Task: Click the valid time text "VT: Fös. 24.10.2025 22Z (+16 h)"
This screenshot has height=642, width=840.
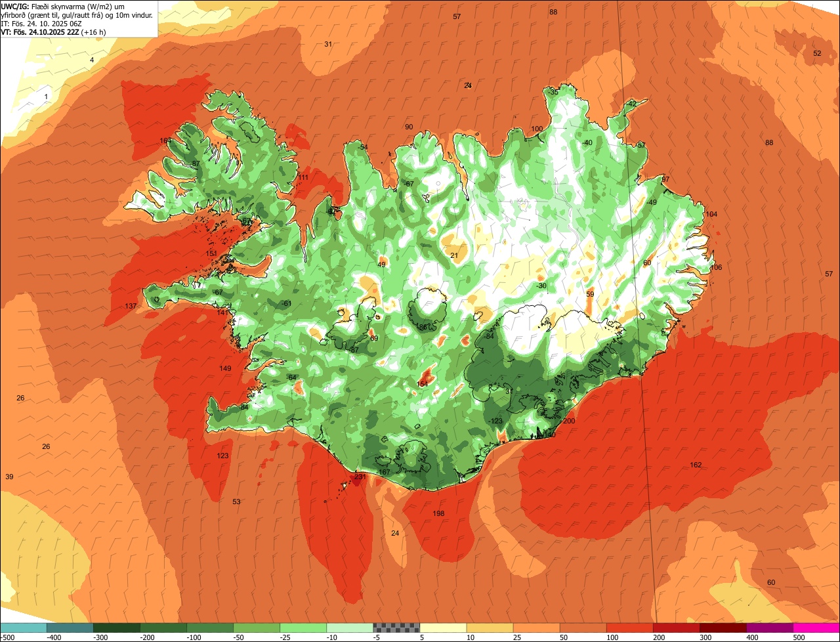Action: [54, 32]
